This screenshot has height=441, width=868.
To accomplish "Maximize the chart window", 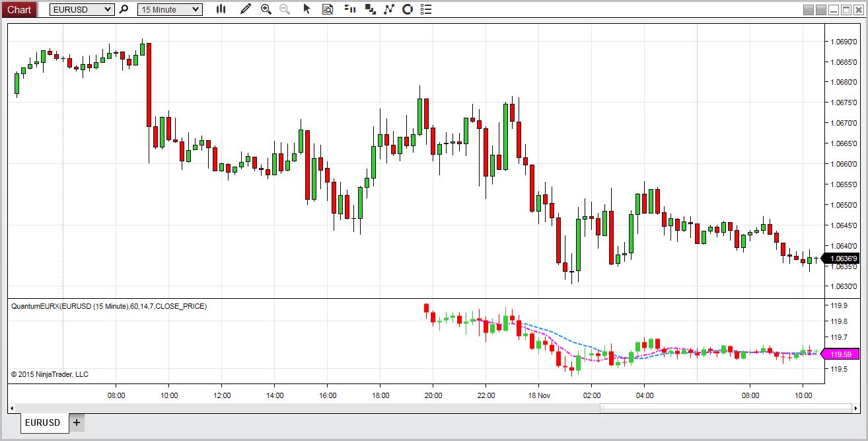I will click(846, 10).
